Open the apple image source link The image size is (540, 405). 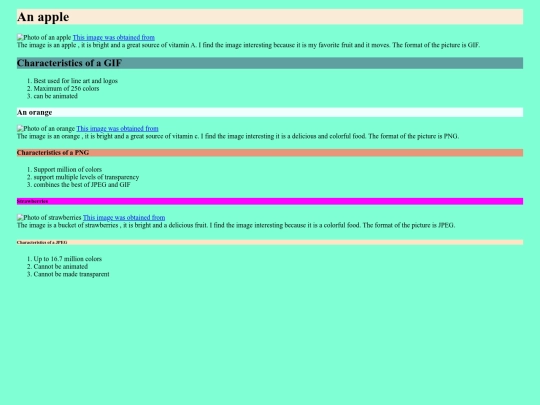114,37
